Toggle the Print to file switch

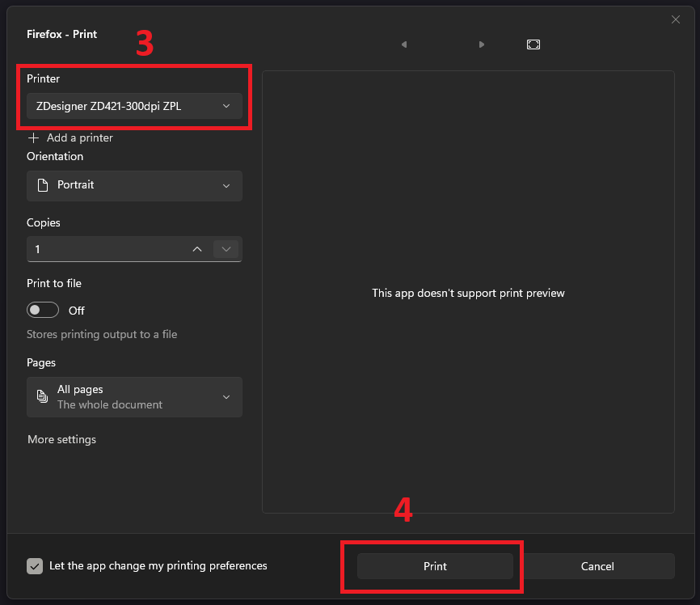click(x=43, y=310)
